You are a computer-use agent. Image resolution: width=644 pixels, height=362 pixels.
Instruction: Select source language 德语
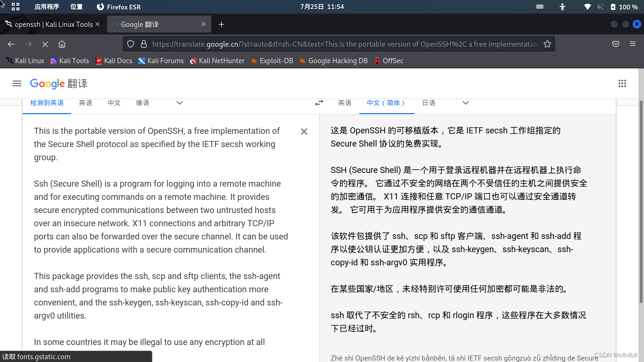coord(142,103)
